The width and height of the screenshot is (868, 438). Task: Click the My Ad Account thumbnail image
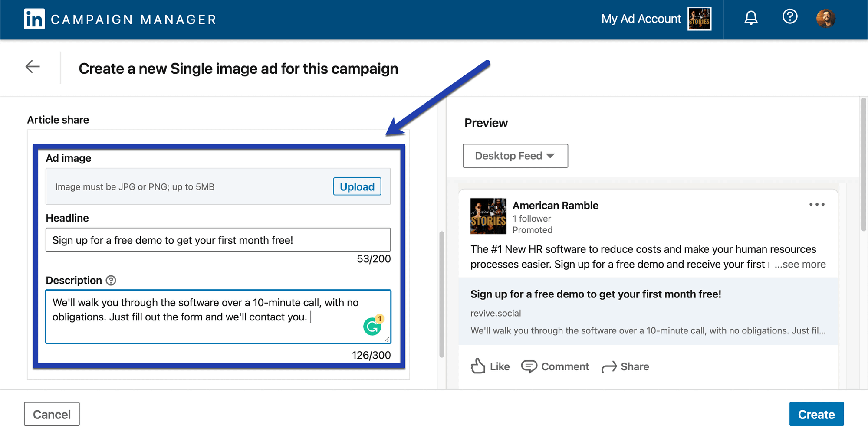tap(700, 19)
